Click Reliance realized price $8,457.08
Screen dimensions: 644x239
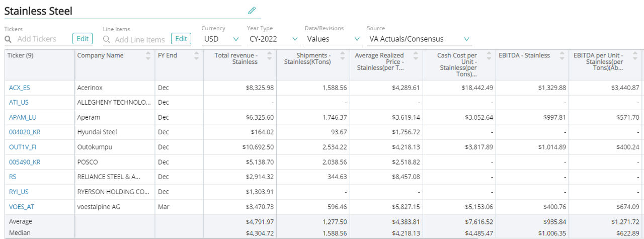(406, 177)
